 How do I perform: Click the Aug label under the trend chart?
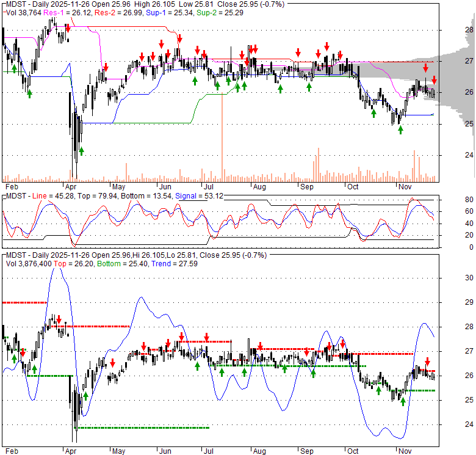(259, 451)
